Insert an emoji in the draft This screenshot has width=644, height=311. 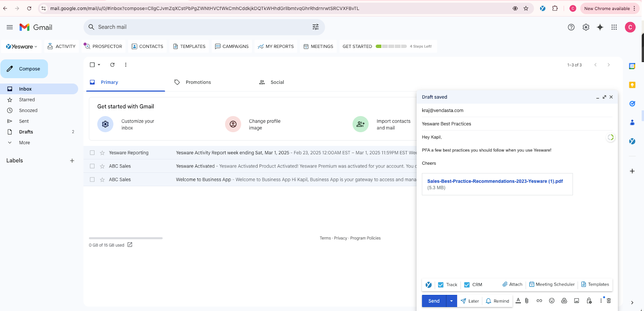(552, 301)
